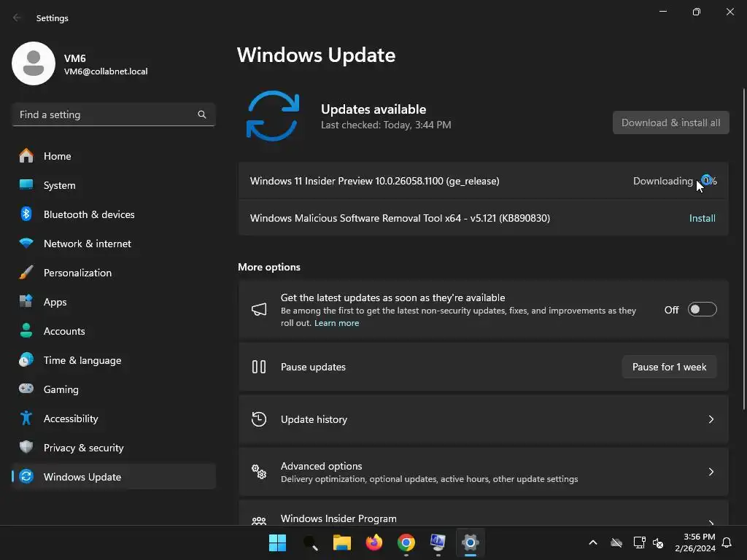Show hidden system tray icons
747x560 pixels.
click(593, 542)
